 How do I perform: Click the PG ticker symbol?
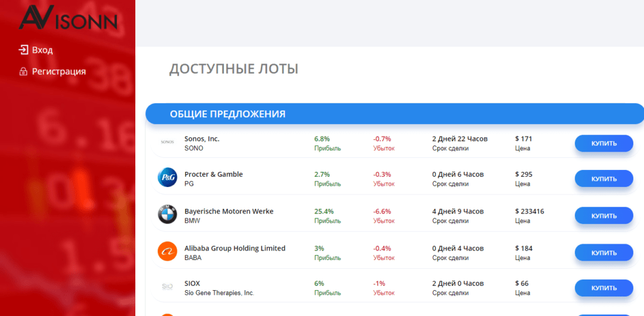189,184
